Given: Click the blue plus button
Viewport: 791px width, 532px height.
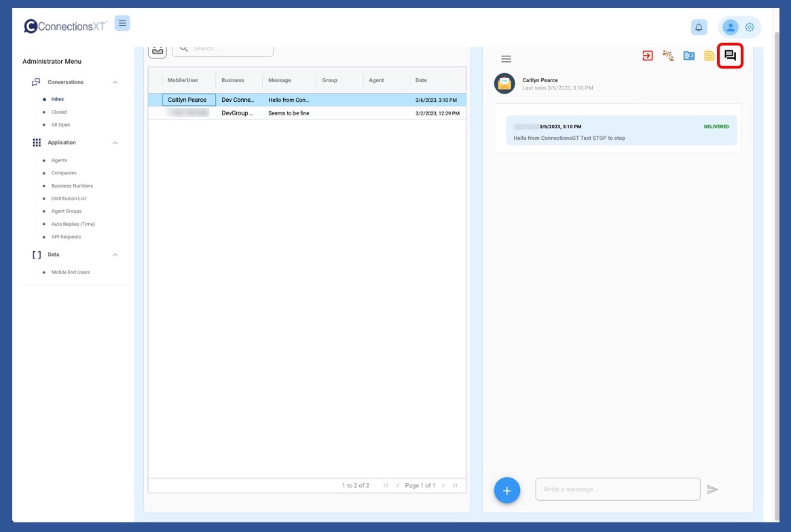Looking at the screenshot, I should click(x=507, y=490).
